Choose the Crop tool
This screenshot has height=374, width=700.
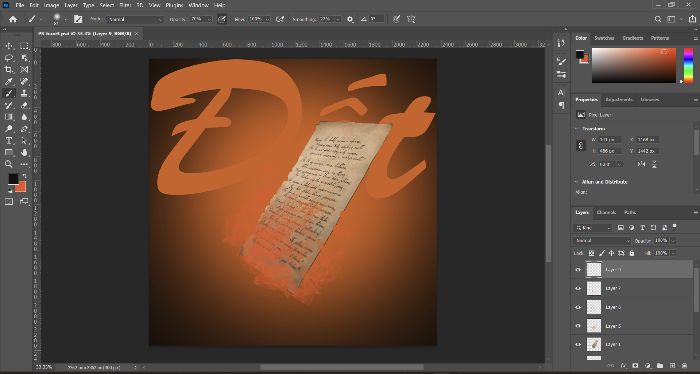9,70
